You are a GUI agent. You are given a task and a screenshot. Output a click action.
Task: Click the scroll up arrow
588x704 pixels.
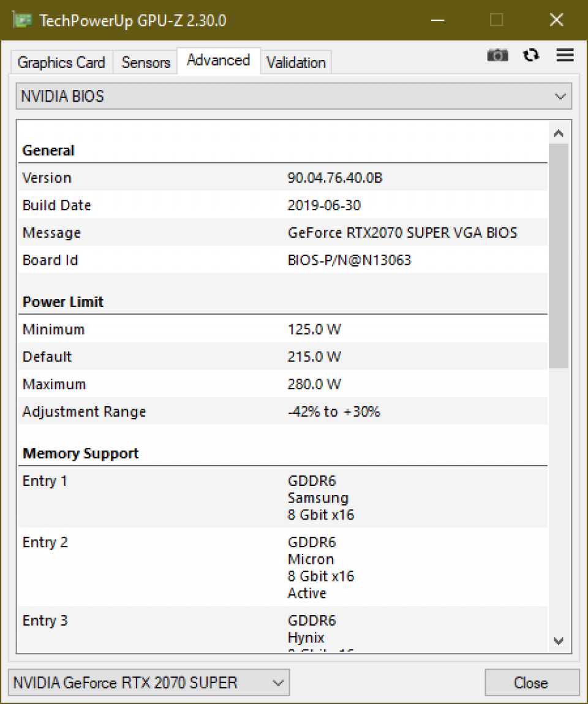(559, 134)
